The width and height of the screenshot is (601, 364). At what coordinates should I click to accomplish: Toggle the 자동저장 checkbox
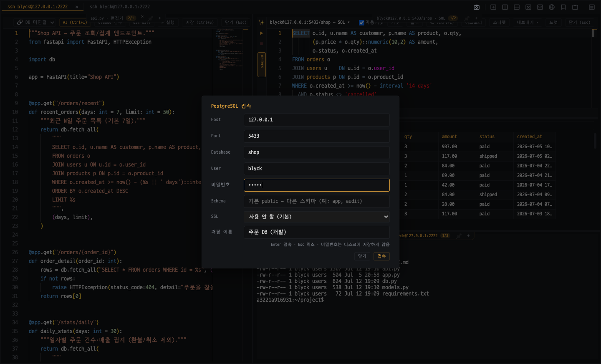(x=361, y=23)
